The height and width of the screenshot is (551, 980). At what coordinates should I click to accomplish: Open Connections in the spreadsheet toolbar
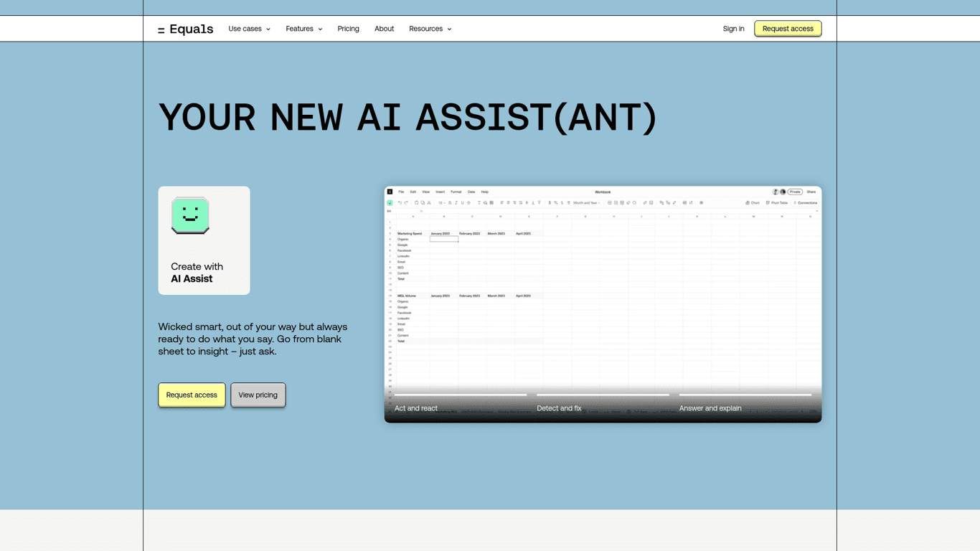click(806, 203)
